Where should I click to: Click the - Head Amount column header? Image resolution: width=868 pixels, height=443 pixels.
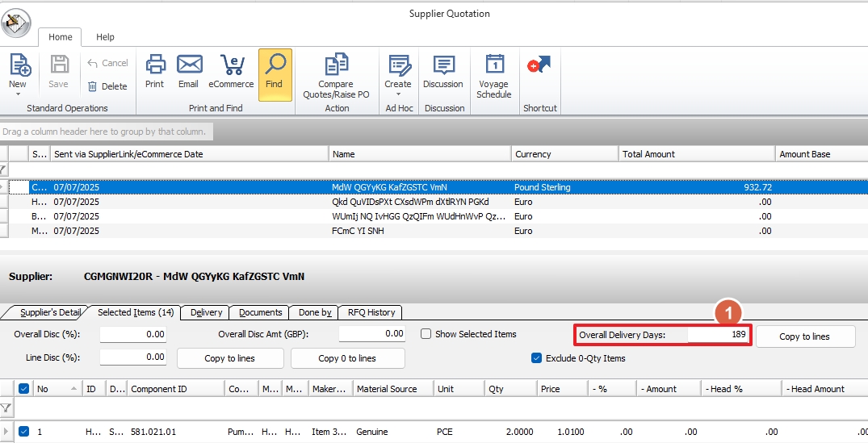coord(825,389)
